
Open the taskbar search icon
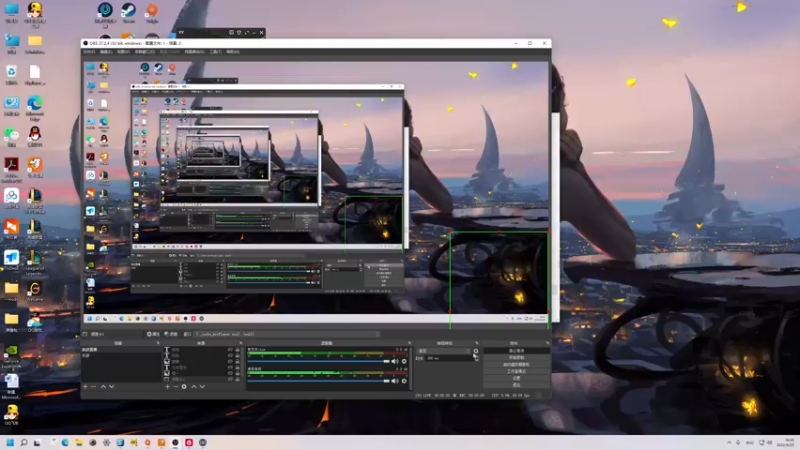(x=23, y=442)
